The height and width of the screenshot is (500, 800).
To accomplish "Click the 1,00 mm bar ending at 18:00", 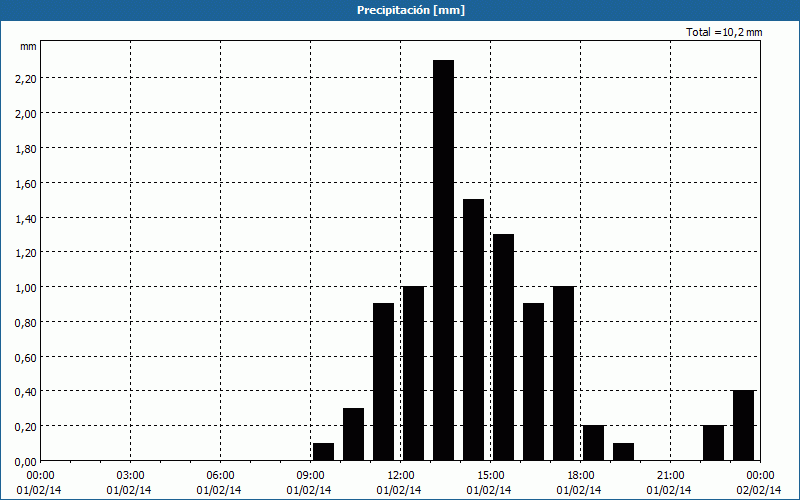I will pyautogui.click(x=563, y=373).
